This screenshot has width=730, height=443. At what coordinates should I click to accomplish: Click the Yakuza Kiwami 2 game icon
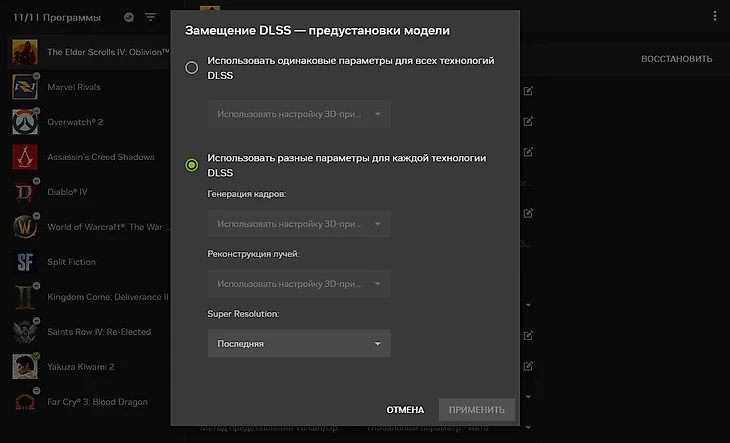click(25, 367)
